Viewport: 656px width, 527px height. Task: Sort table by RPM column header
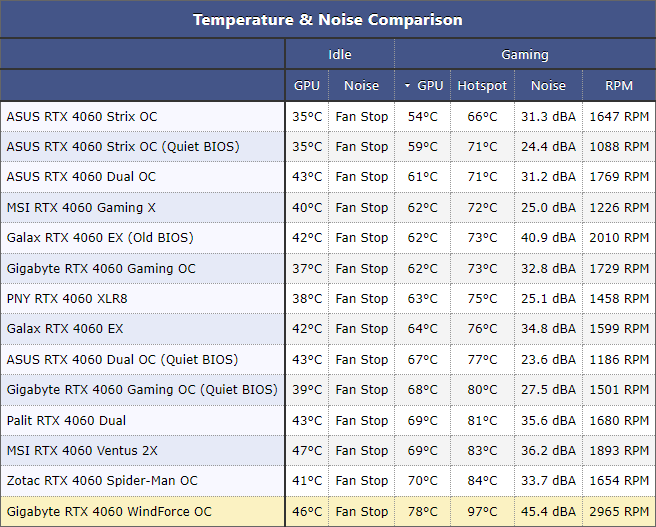[619, 86]
